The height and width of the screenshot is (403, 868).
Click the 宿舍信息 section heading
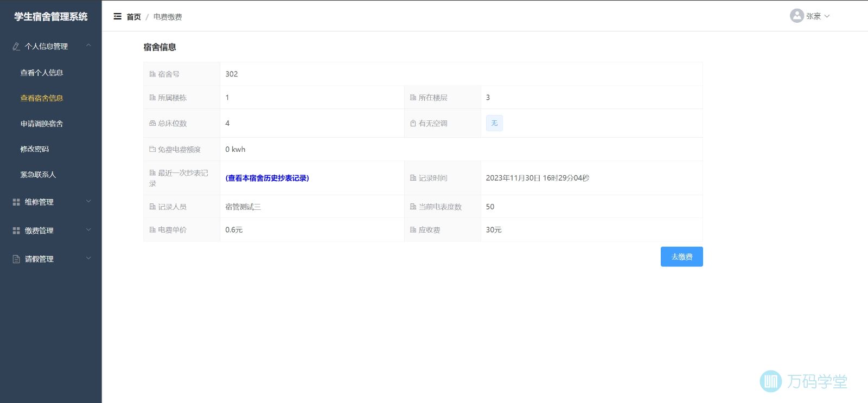(159, 47)
